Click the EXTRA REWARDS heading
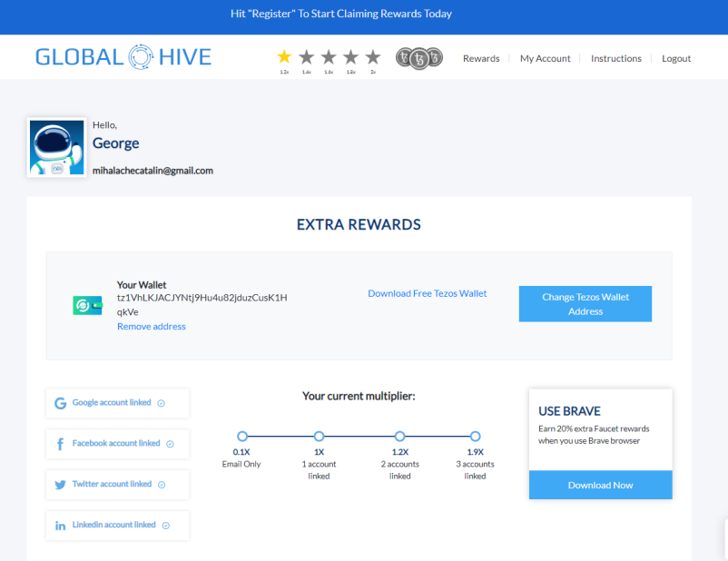The width and height of the screenshot is (728, 561). (359, 225)
